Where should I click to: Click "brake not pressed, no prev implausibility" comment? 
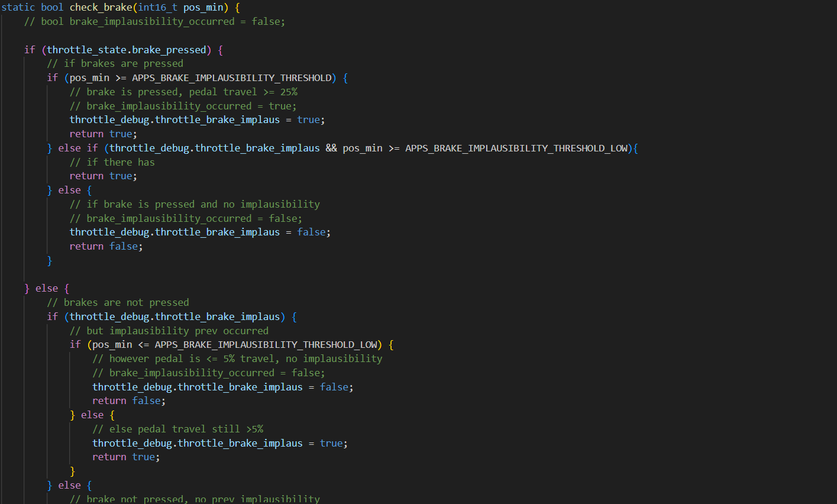click(195, 499)
